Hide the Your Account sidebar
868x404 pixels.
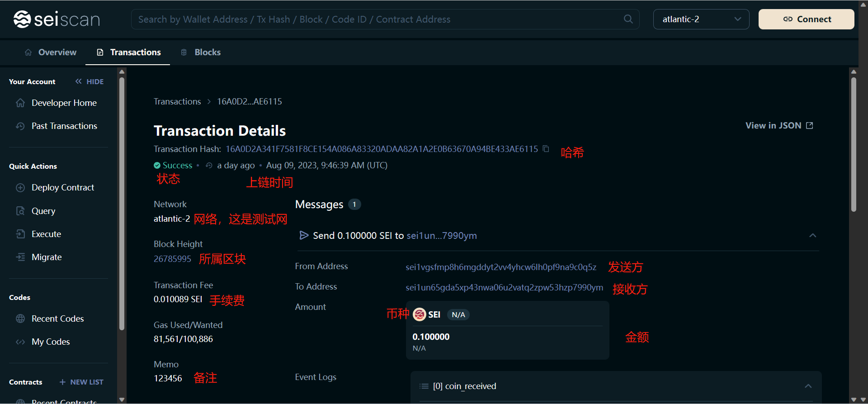[89, 81]
